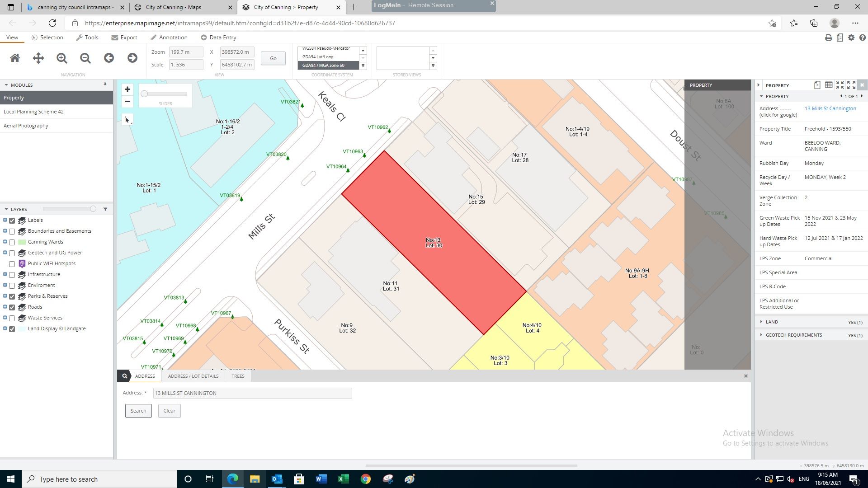Click the map slider handle
Image resolution: width=868 pixels, height=488 pixels.
(144, 94)
